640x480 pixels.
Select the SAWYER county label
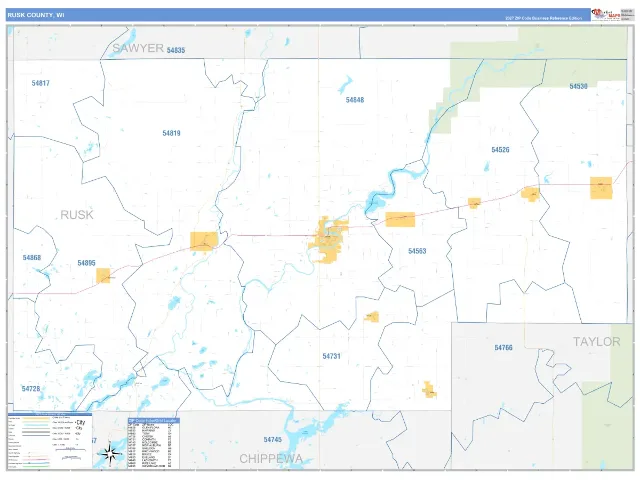(138, 48)
